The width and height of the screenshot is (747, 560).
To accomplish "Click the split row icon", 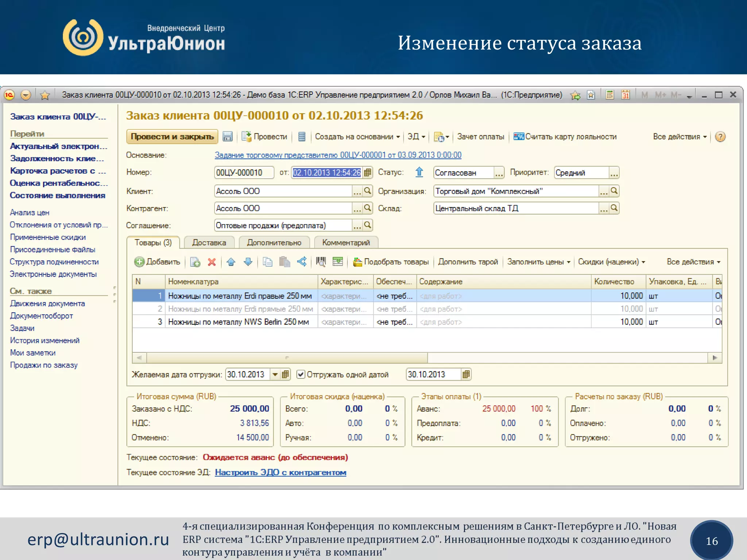I will click(x=302, y=261).
